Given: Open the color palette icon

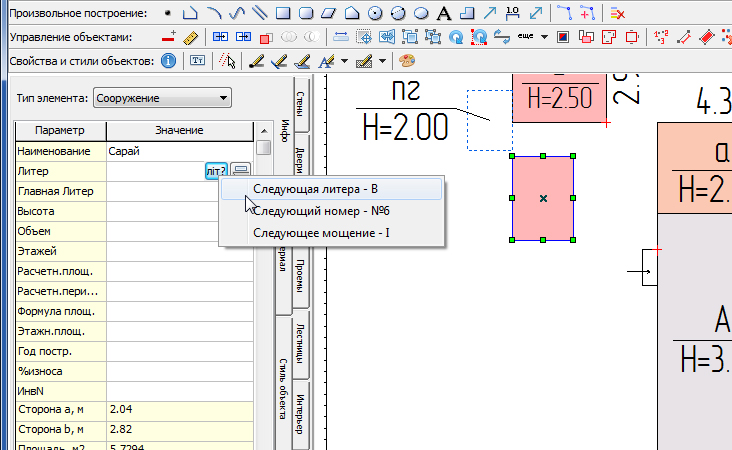Looking at the screenshot, I should (406, 60).
